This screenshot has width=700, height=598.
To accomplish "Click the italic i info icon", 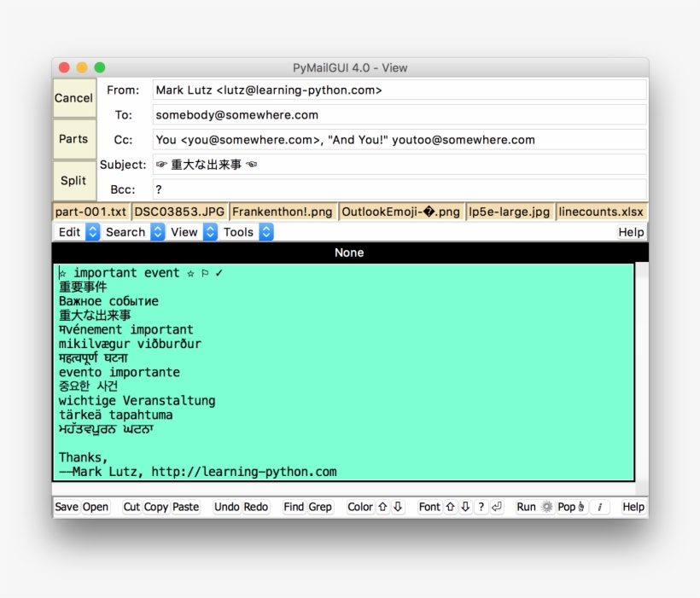I will coord(599,507).
